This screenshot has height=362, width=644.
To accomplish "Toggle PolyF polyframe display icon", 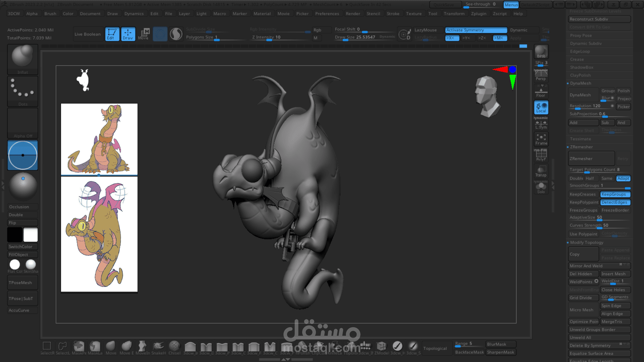I will click(541, 155).
